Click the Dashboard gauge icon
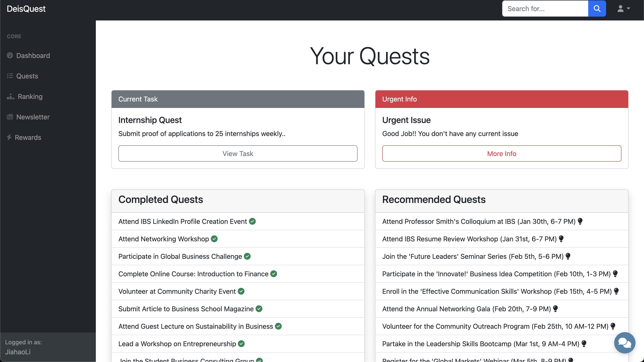Screen dimensions: 644x362 10,55
